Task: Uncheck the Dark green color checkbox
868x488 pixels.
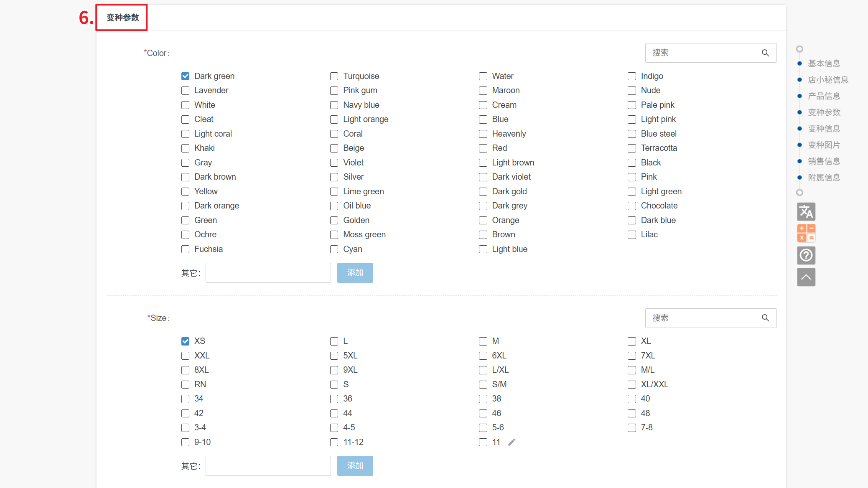Action: pos(185,76)
